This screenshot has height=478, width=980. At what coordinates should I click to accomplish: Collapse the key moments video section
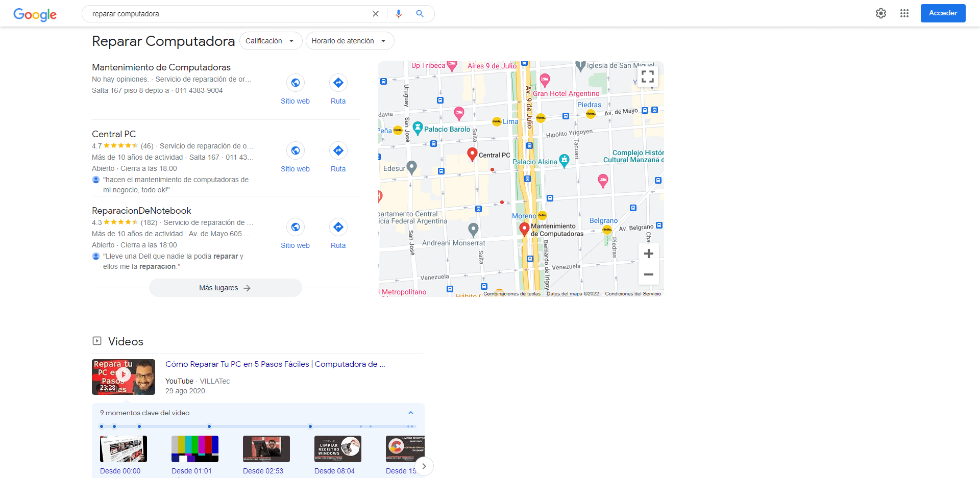click(411, 413)
